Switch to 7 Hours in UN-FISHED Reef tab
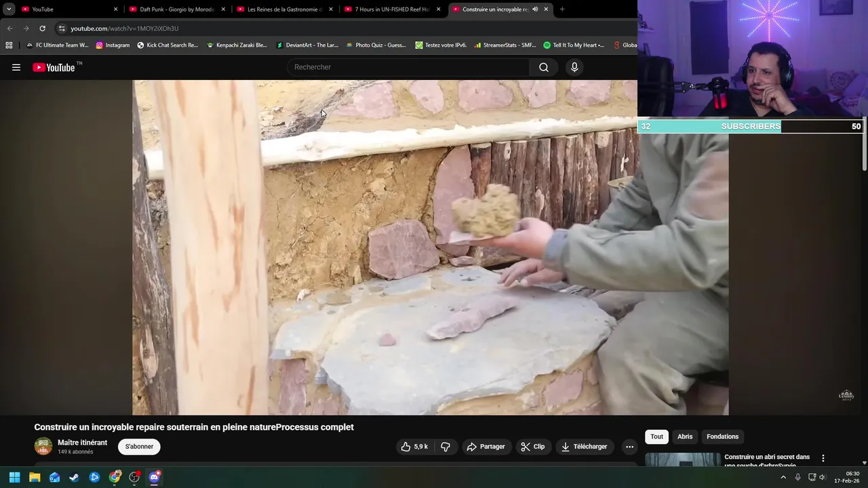 click(391, 9)
